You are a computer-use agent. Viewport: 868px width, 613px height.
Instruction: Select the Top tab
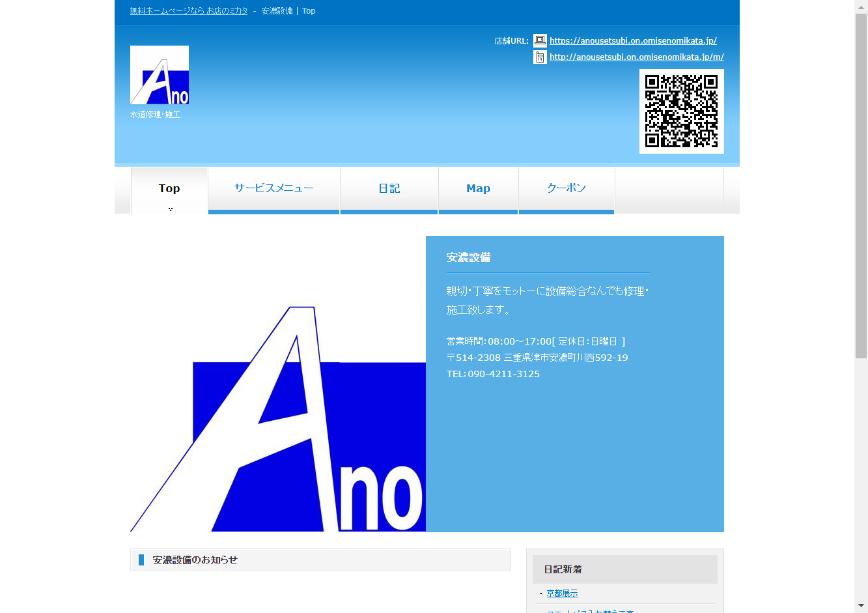pyautogui.click(x=169, y=189)
